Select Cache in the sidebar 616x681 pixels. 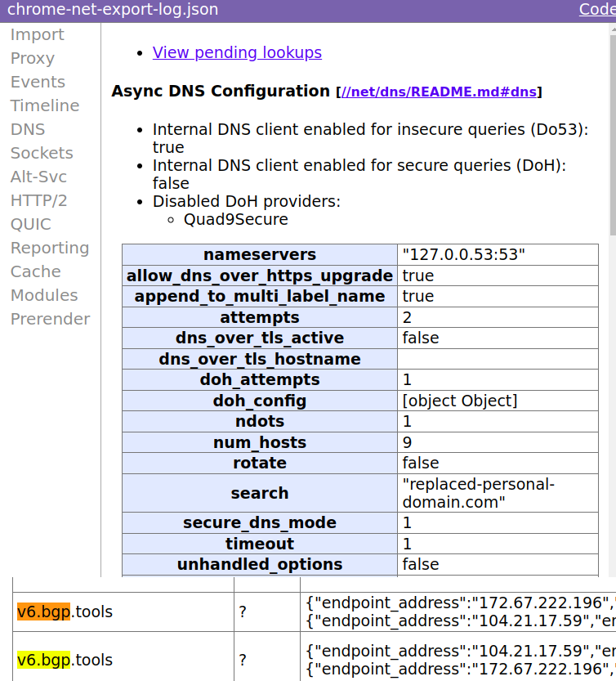pos(35,271)
